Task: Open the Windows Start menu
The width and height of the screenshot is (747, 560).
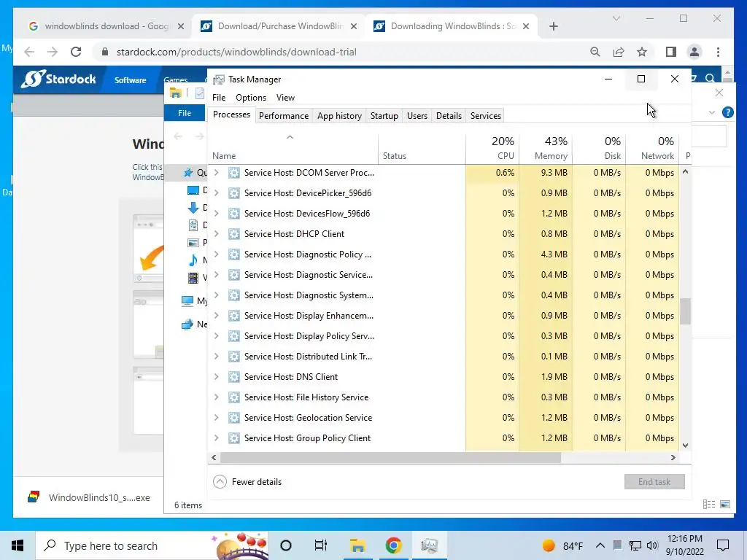Action: tap(18, 545)
